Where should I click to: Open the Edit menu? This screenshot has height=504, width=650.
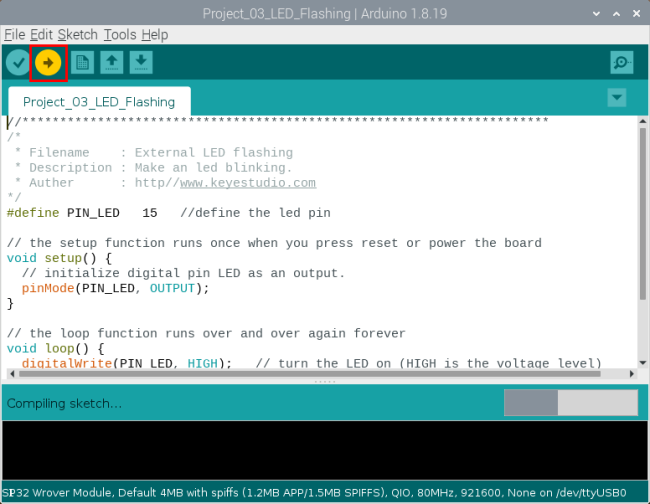(x=41, y=35)
